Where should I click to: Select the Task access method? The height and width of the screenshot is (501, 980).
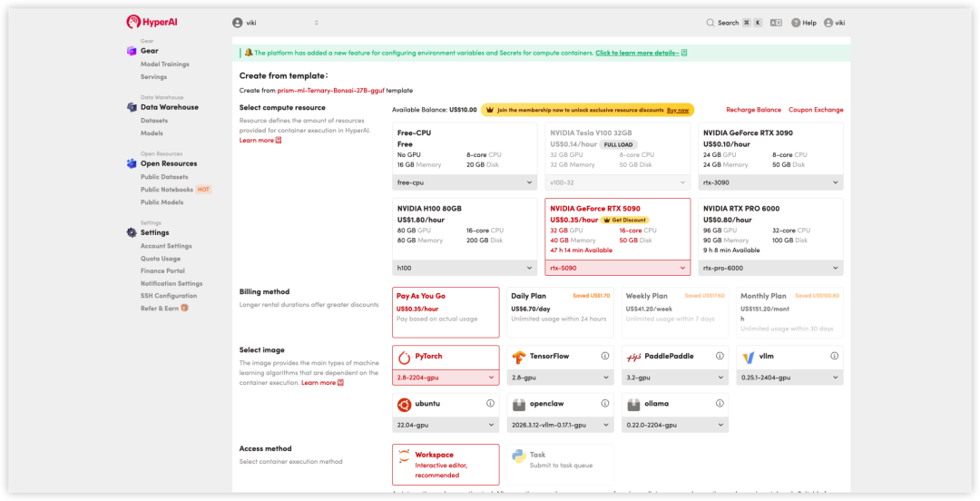pyautogui.click(x=560, y=465)
